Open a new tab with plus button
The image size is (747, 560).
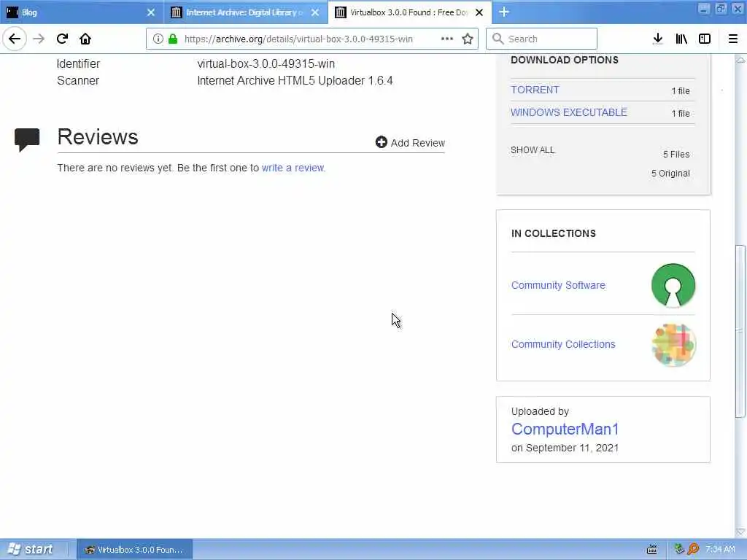(x=504, y=12)
